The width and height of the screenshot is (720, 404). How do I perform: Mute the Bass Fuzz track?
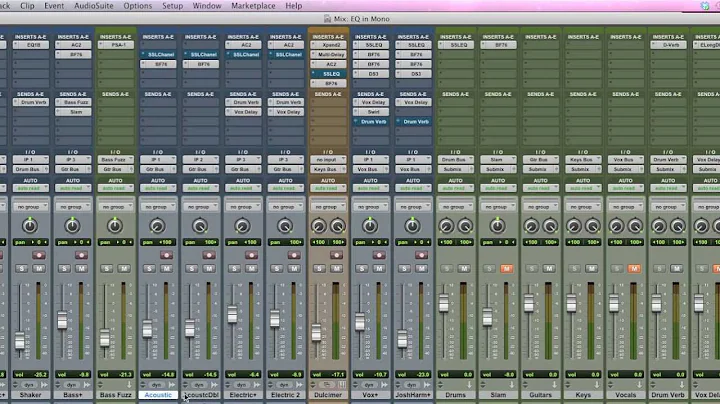[x=124, y=269]
